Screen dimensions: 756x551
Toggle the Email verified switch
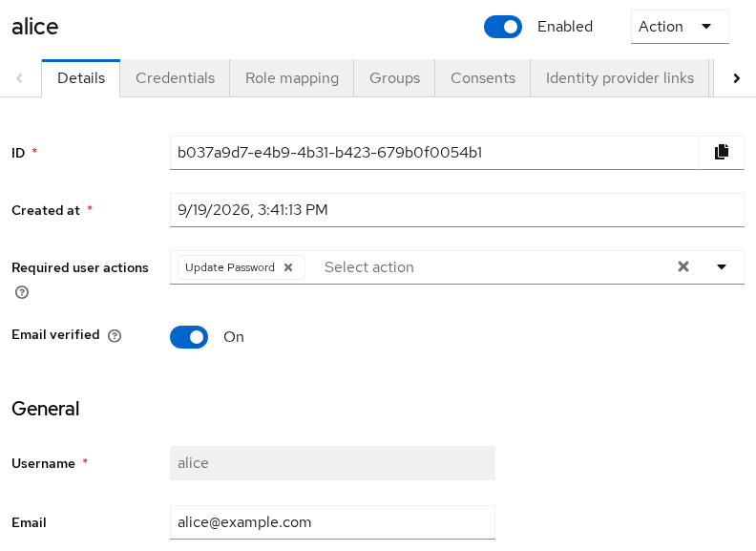point(189,337)
